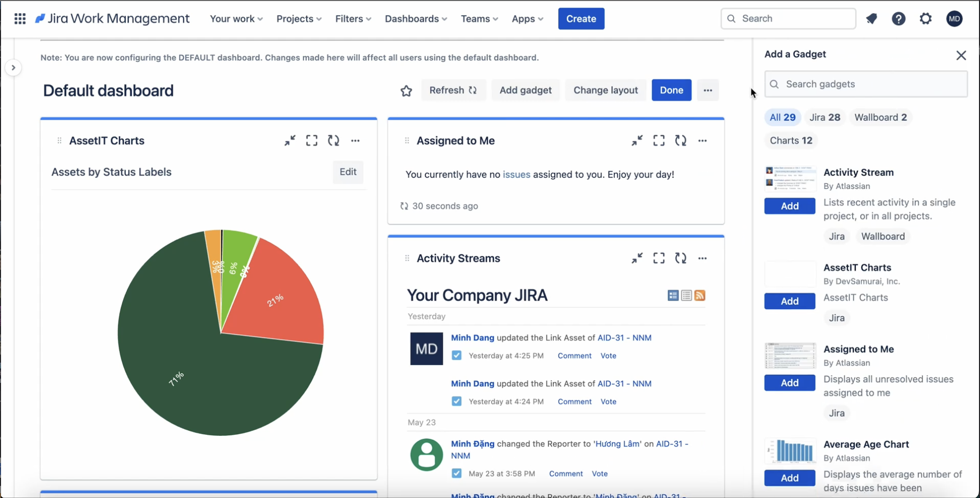
Task: Open the settings gear icon
Action: pyautogui.click(x=925, y=19)
